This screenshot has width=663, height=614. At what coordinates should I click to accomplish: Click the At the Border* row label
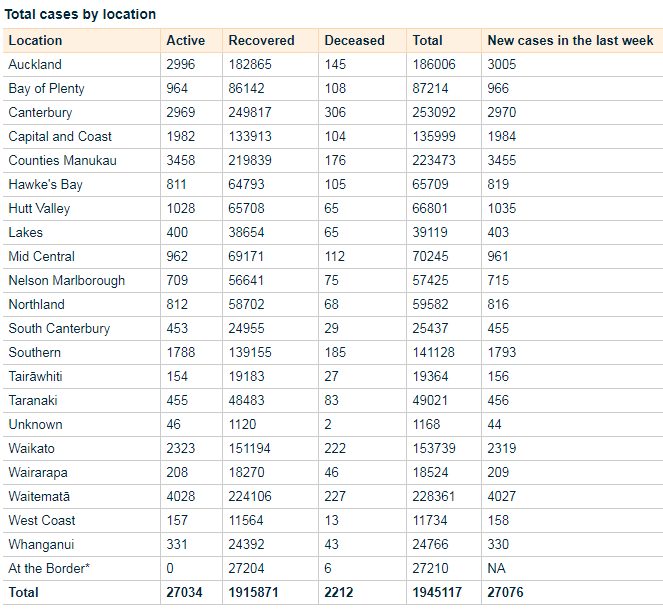49,568
